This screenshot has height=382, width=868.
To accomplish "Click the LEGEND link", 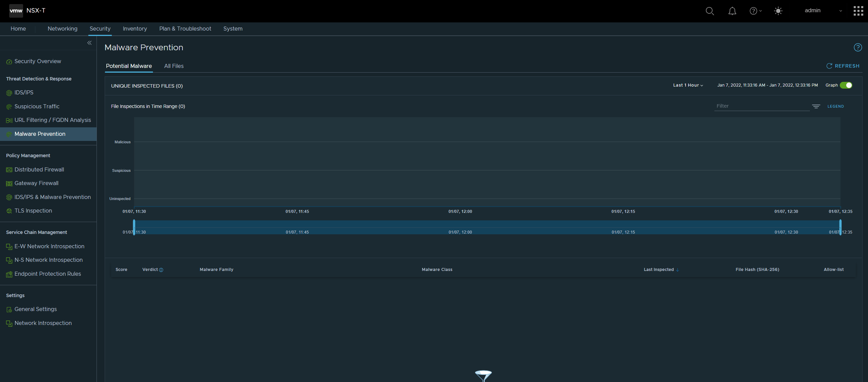I will point(836,106).
